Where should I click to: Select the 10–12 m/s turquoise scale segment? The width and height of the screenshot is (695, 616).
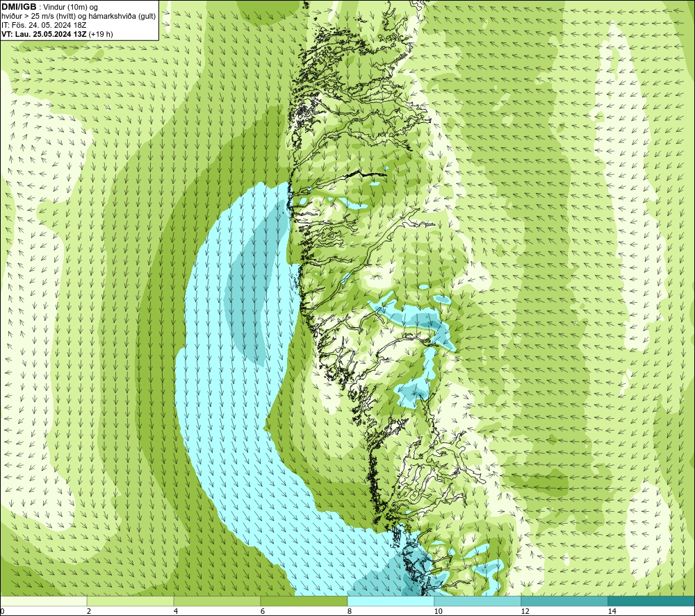coord(478,601)
